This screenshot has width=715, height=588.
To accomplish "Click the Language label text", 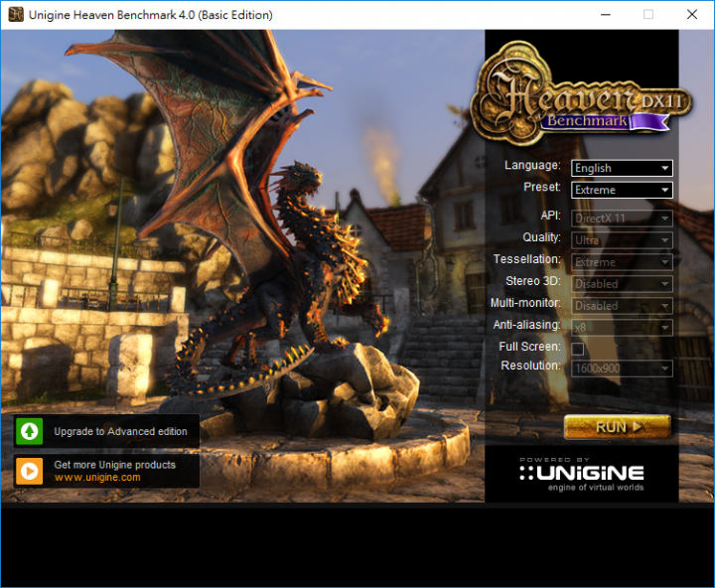I will coord(532,165).
